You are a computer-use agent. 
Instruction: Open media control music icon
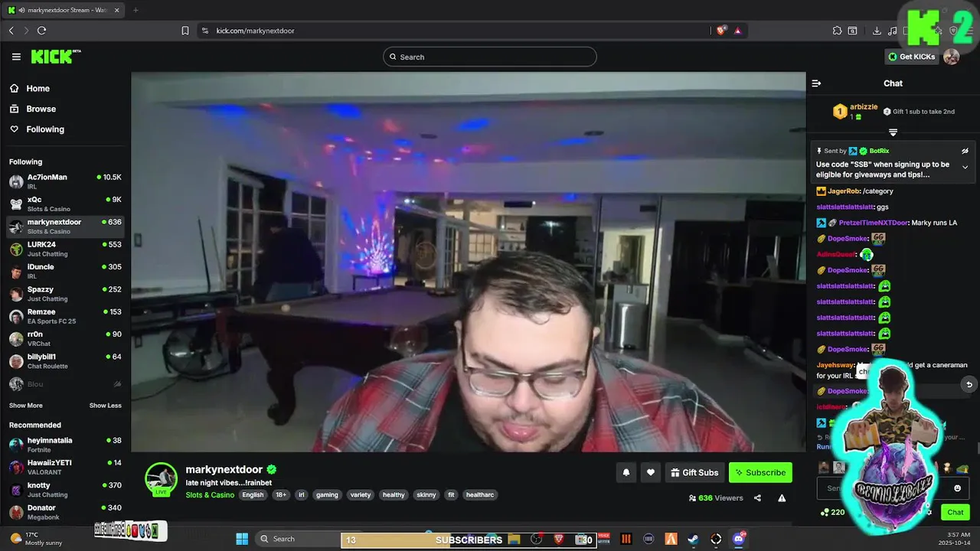pyautogui.click(x=893, y=31)
